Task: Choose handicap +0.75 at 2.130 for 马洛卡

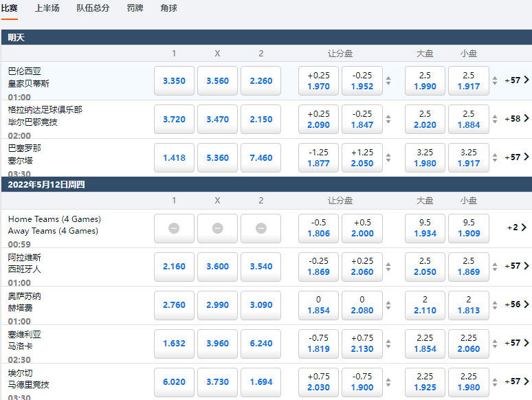Action: tap(362, 343)
